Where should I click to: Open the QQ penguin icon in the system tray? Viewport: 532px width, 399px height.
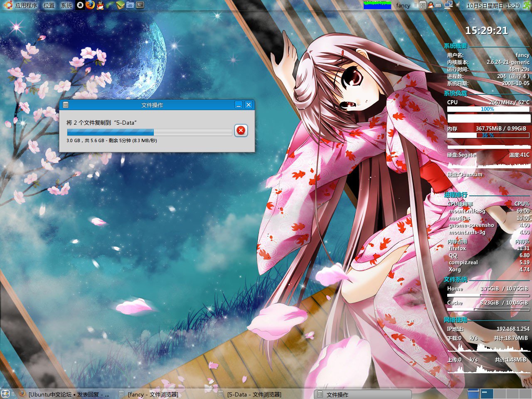click(x=431, y=5)
